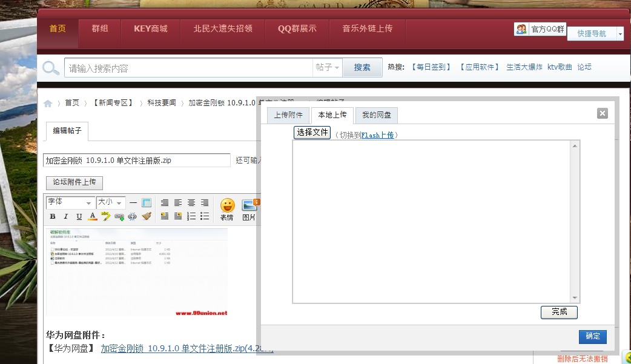Open the 快捷导航 quick navigation menu

592,33
